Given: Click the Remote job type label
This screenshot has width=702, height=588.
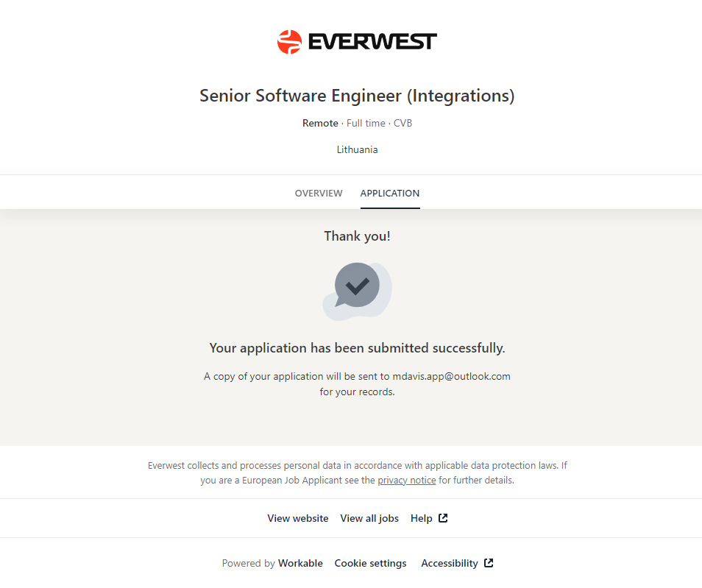Looking at the screenshot, I should tap(320, 124).
